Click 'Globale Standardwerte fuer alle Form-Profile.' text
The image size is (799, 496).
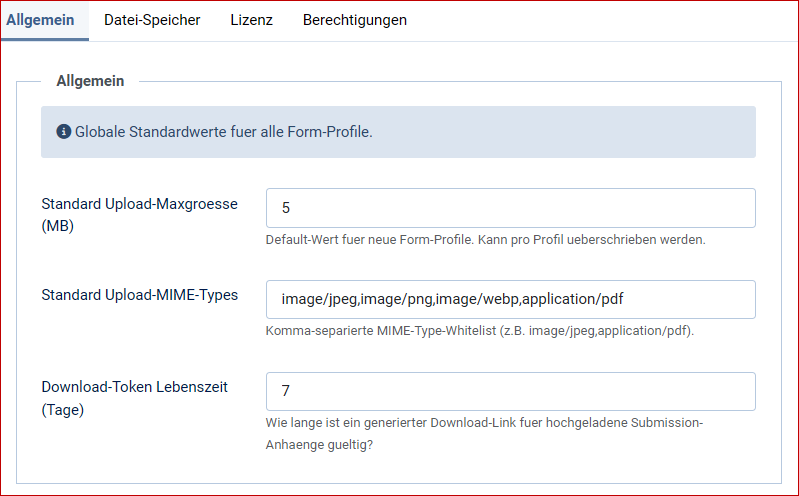[x=224, y=132]
